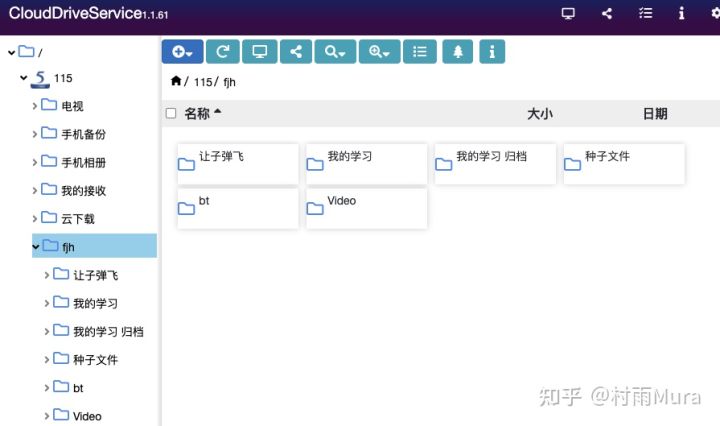Expand the 我的学习 tree subfolder
The width and height of the screenshot is (720, 426).
point(47,303)
